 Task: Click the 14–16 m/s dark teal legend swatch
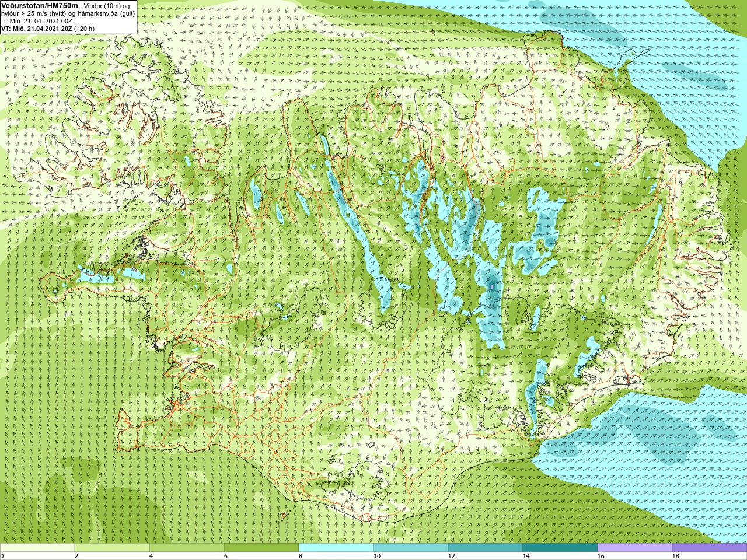click(x=560, y=548)
